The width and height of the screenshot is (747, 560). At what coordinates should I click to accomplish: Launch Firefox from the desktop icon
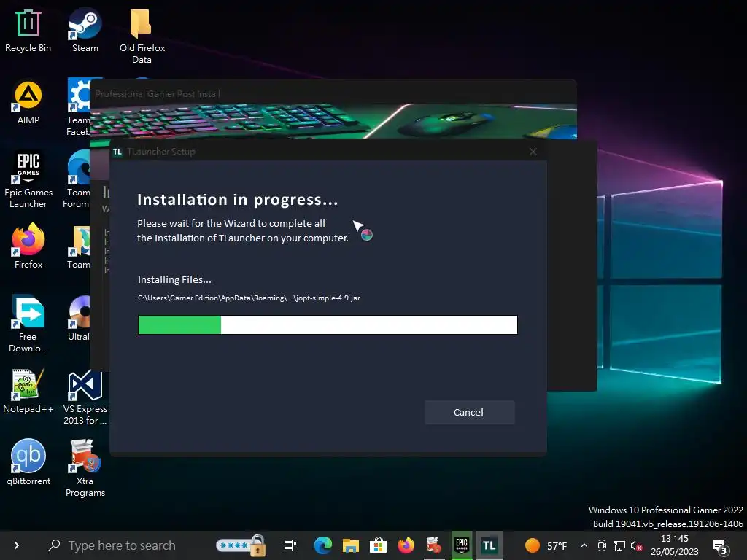[x=28, y=246]
